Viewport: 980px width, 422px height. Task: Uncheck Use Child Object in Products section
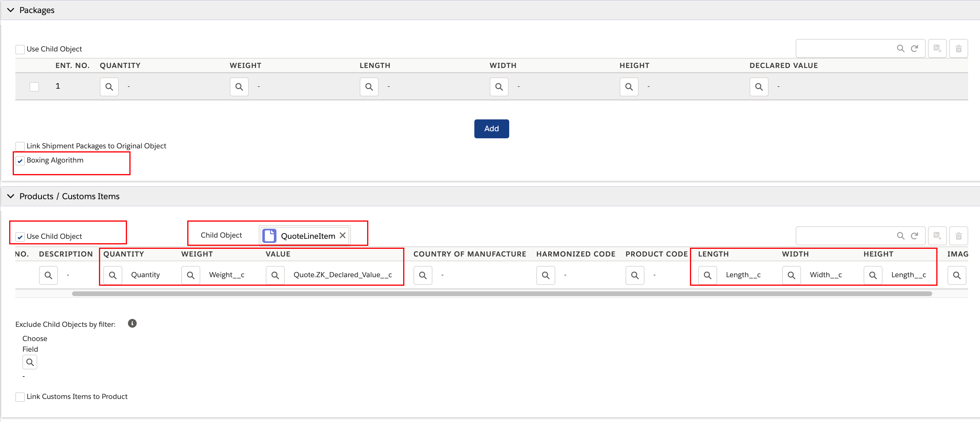coord(20,237)
